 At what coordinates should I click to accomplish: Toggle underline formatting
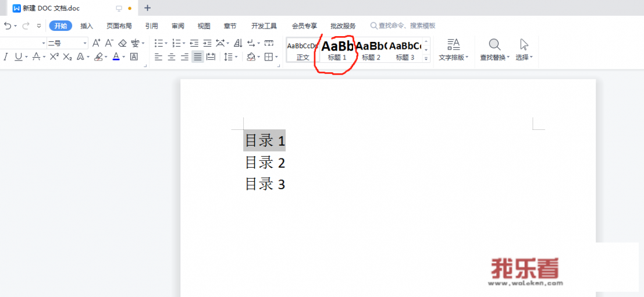19,56
